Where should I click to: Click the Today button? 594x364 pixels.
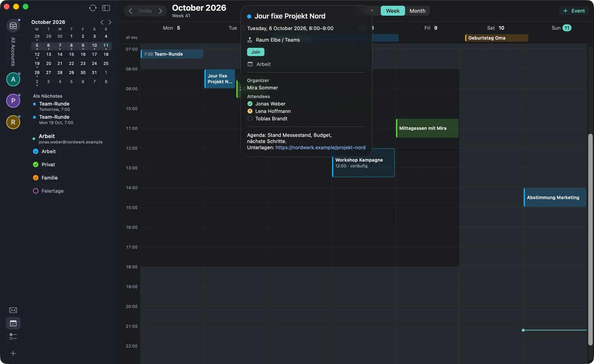click(145, 11)
